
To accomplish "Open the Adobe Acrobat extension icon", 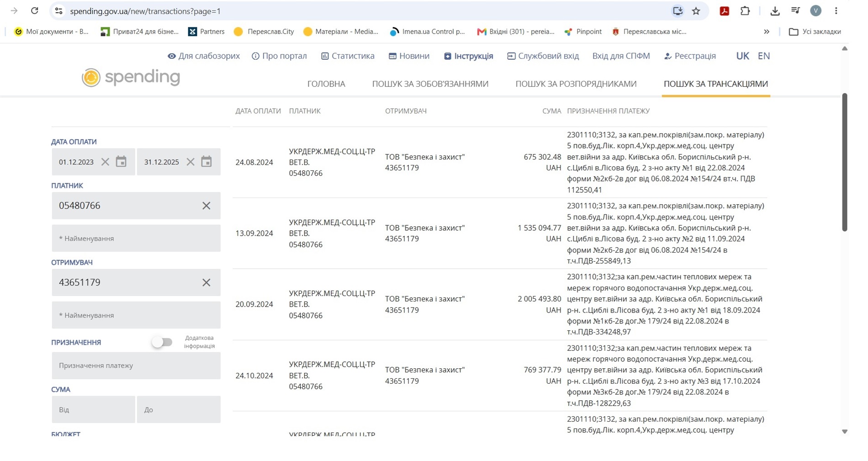I will 724,11.
